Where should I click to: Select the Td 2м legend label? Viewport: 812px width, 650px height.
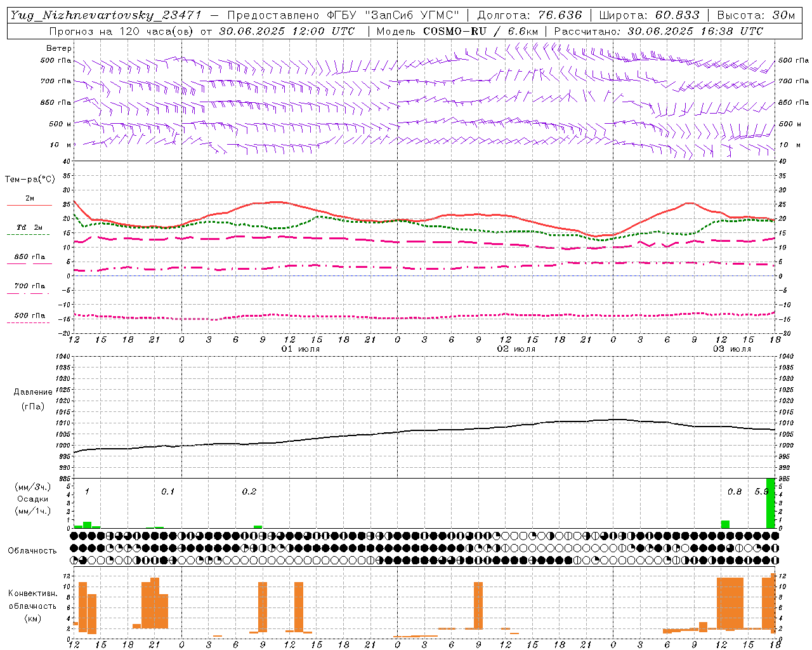tap(30, 227)
